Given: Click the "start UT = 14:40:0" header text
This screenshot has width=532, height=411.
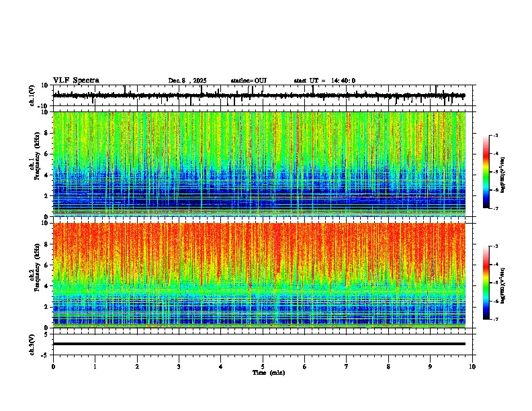Looking at the screenshot, I should [324, 81].
